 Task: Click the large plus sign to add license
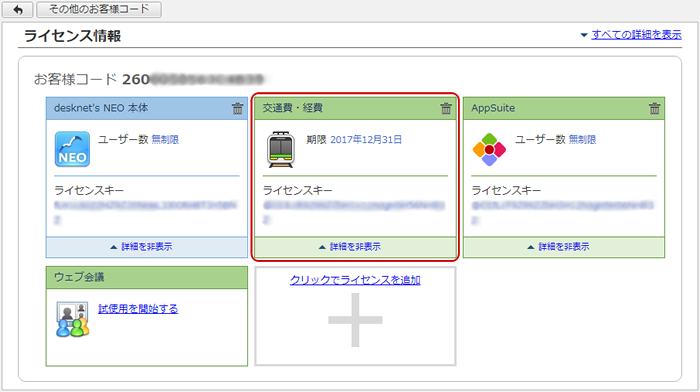[355, 320]
